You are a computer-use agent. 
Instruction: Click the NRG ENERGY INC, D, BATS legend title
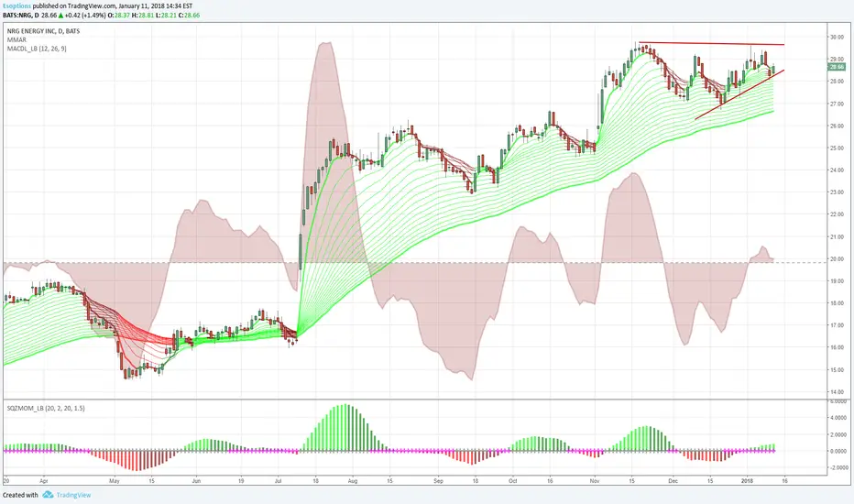pos(44,31)
